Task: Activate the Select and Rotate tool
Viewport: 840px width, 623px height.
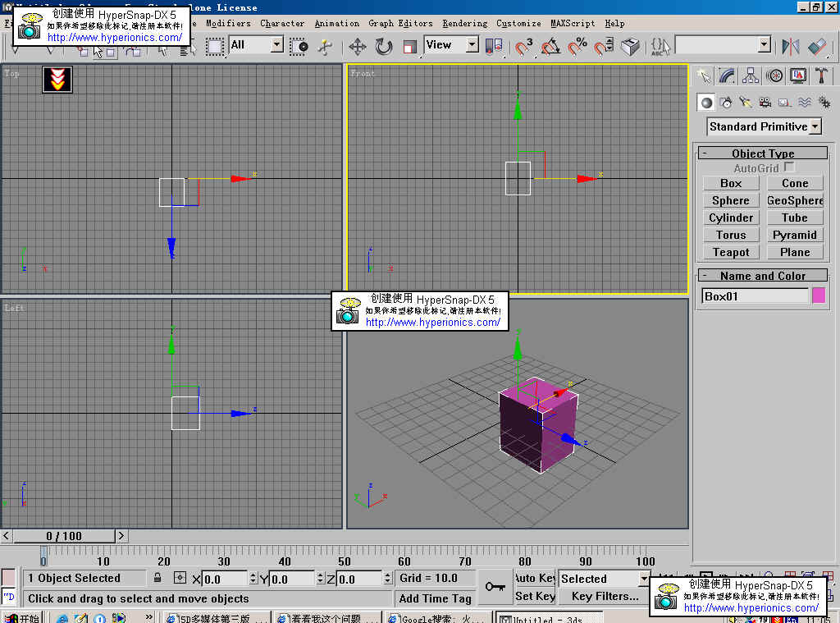Action: [x=384, y=47]
